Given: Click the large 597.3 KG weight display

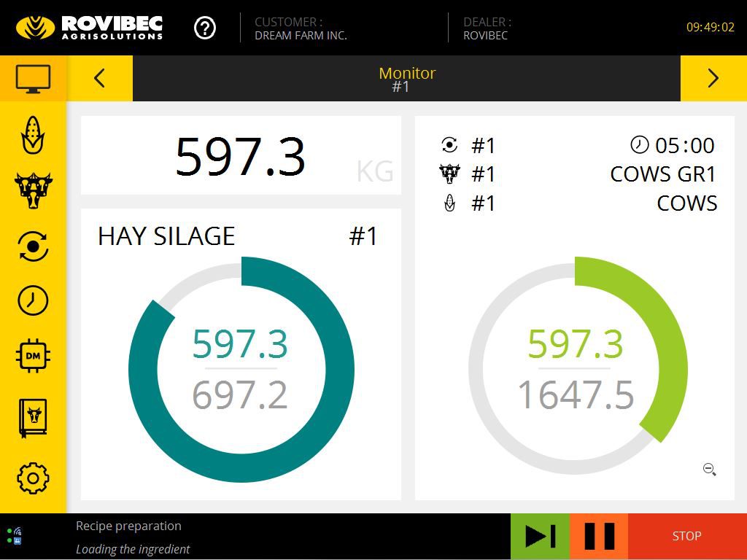Looking at the screenshot, I should tap(241, 155).
